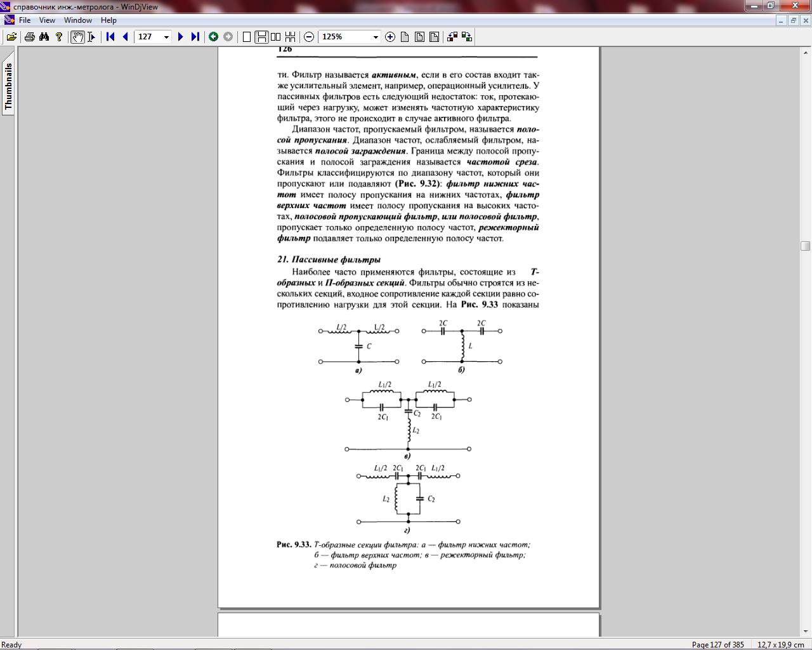Click the Zoom in plus icon
The height and width of the screenshot is (650, 812).
pos(390,37)
